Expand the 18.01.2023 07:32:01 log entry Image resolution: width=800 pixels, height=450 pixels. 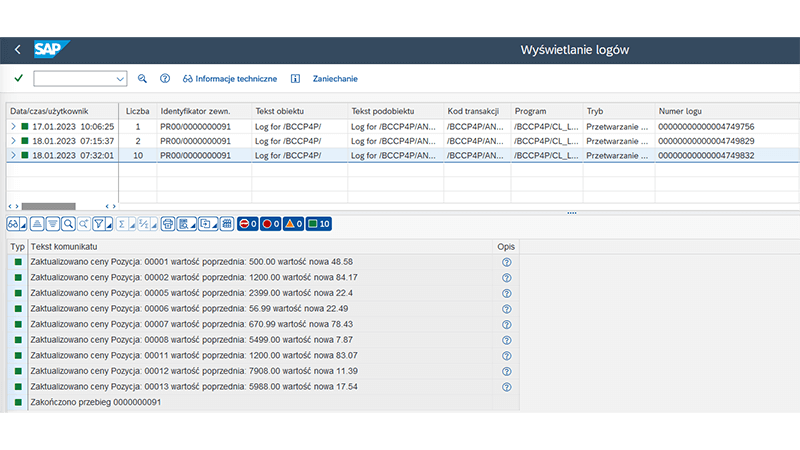[x=13, y=155]
